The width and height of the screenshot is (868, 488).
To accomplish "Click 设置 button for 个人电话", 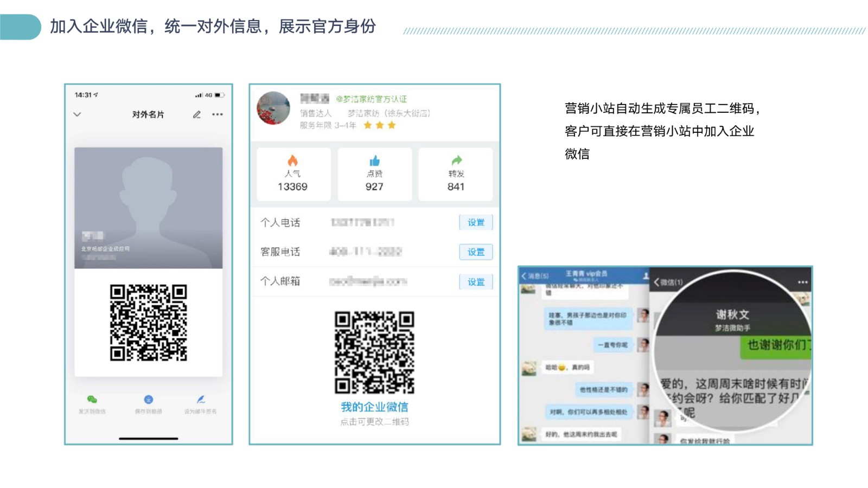I will [476, 222].
